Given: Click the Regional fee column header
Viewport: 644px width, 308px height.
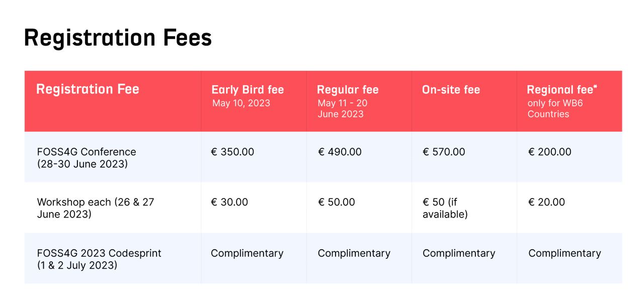Looking at the screenshot, I should click(x=562, y=90).
